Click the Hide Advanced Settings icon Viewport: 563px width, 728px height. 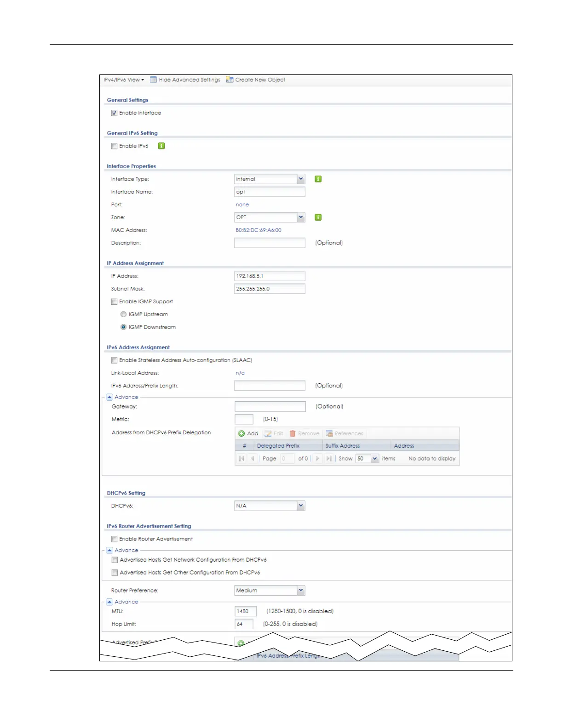(x=154, y=80)
